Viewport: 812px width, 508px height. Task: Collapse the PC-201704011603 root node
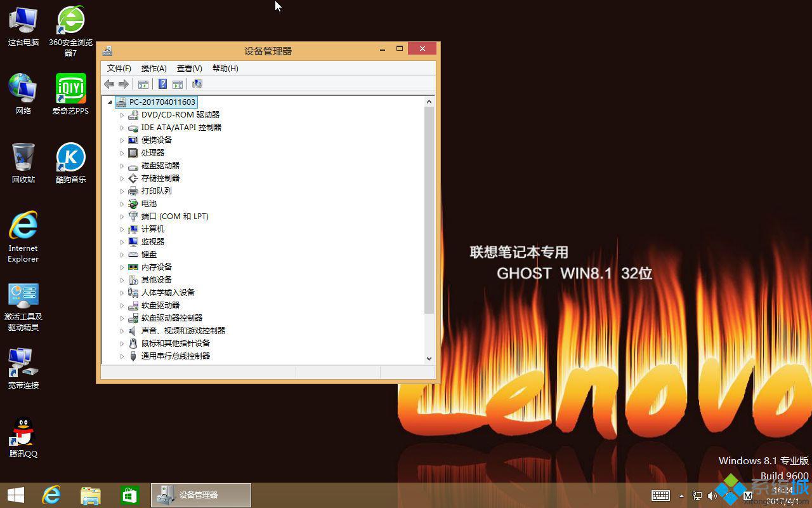(x=110, y=102)
